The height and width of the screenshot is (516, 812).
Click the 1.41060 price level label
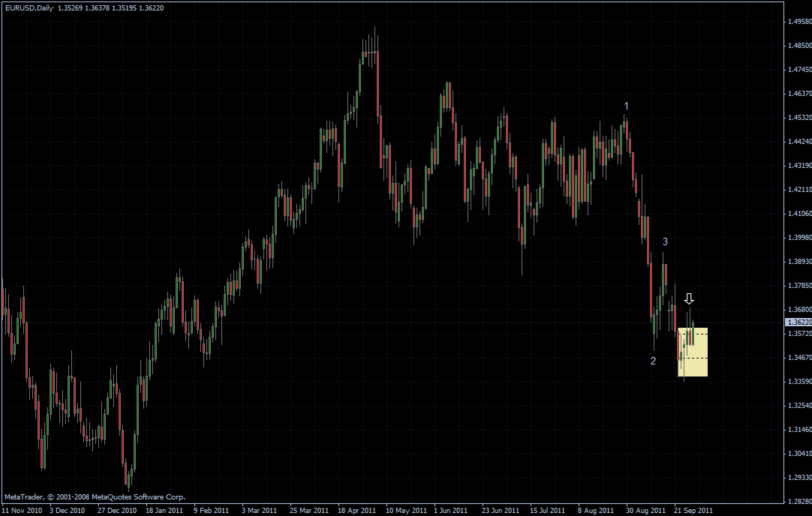pyautogui.click(x=799, y=213)
